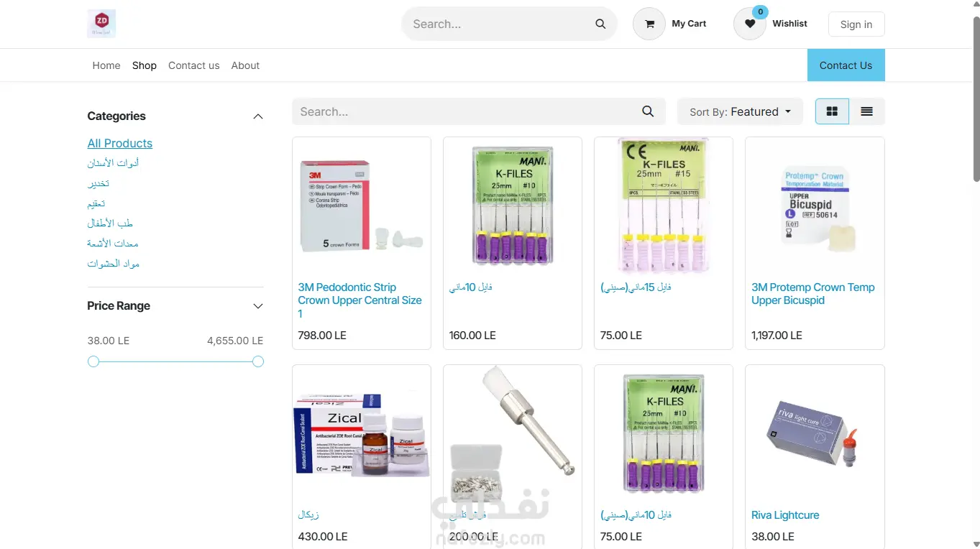Open the Sort By Featured dropdown

point(740,111)
